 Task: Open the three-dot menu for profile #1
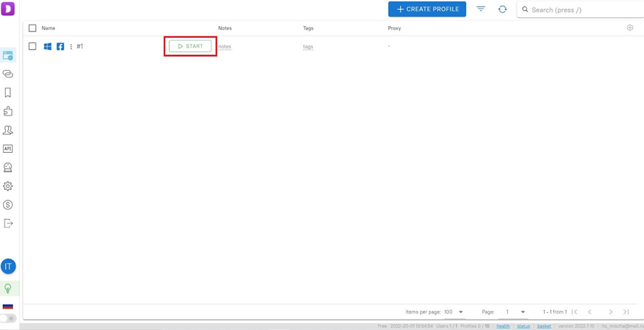pyautogui.click(x=71, y=46)
